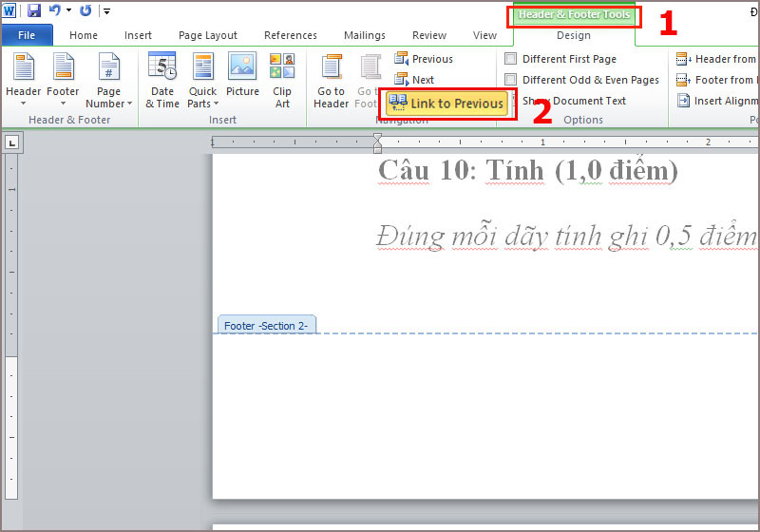Click the Footer from Bottom icon

coord(683,80)
